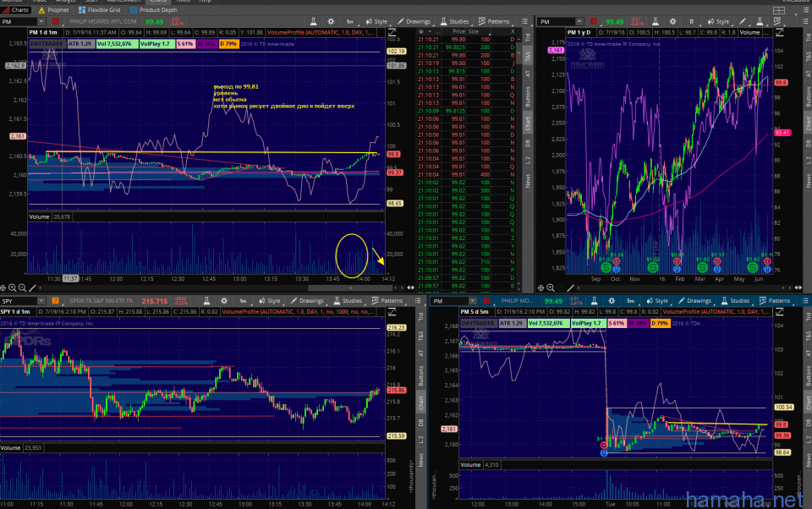Switch to the Flexible Grid tab

coord(99,10)
